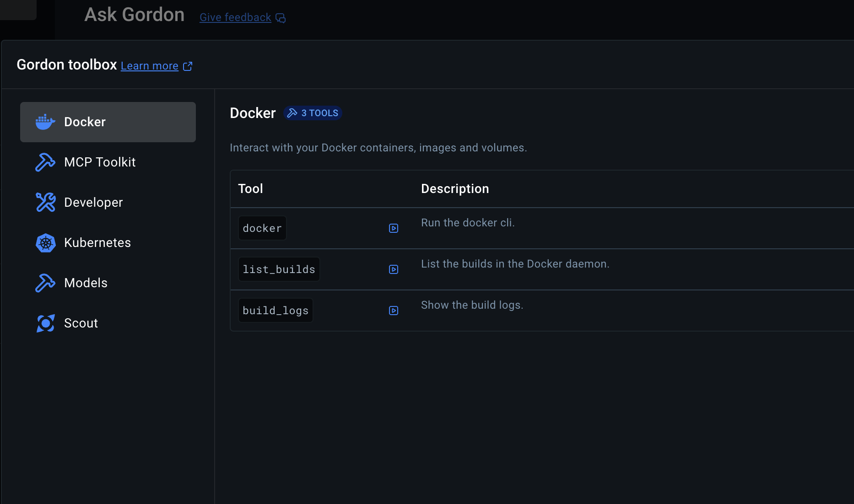Viewport: 854px width, 504px height.
Task: Click the docker tool name chip
Action: click(x=262, y=228)
